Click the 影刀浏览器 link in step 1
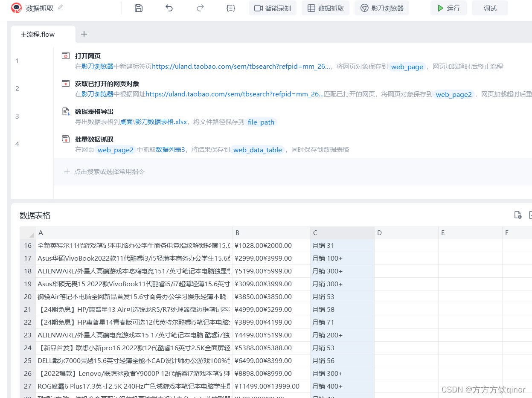The image size is (532, 398). (x=98, y=67)
